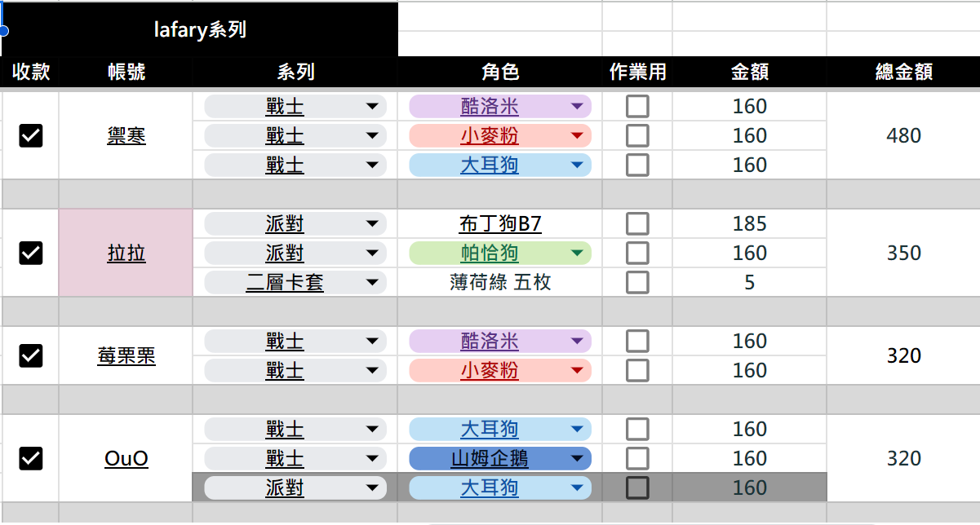Click the 角色 column header
The height and width of the screenshot is (525, 980).
[x=500, y=72]
